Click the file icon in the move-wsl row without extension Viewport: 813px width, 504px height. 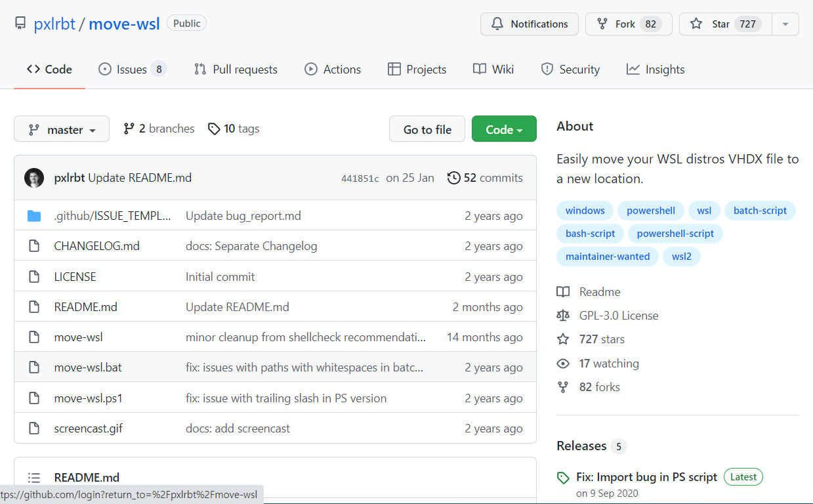34,337
